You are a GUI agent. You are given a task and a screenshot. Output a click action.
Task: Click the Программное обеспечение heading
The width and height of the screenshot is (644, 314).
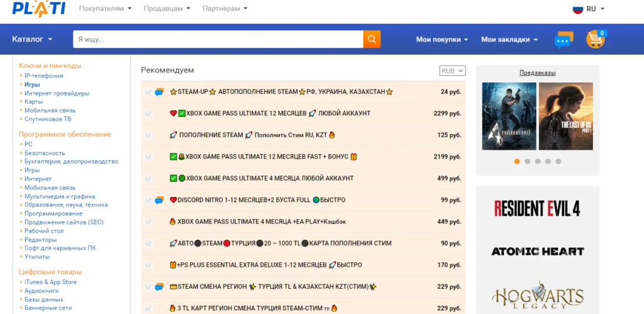pyautogui.click(x=65, y=135)
